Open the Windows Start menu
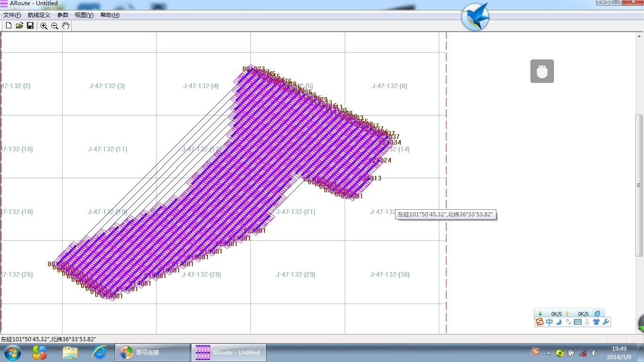 (x=12, y=353)
